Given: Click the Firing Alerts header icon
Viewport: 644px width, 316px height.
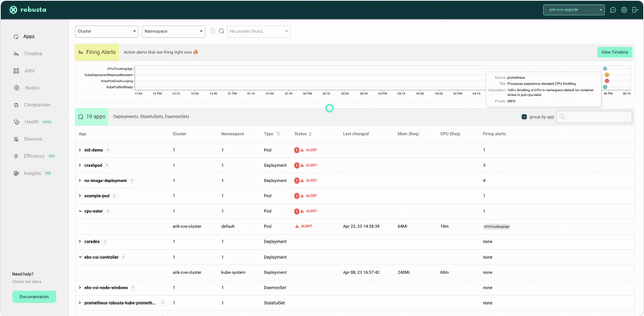Looking at the screenshot, I should [x=80, y=52].
